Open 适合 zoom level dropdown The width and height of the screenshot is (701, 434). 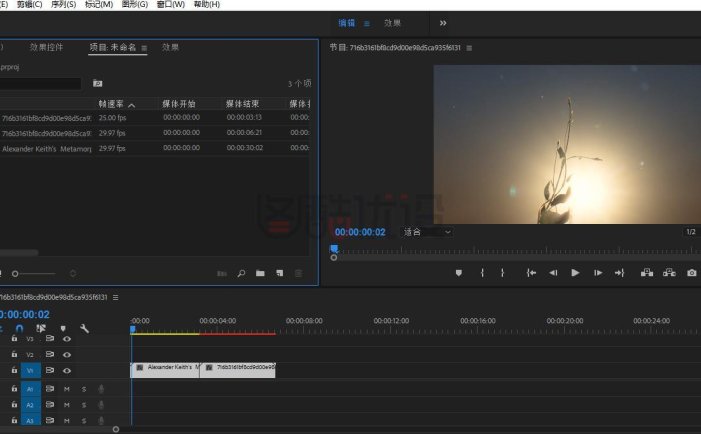click(x=427, y=232)
